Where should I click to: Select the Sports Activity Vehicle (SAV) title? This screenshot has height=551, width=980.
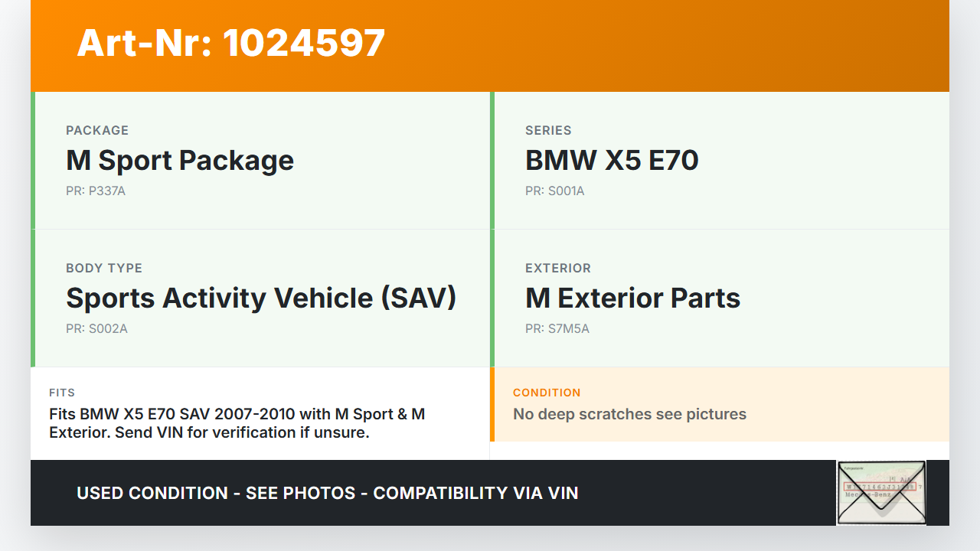261,298
